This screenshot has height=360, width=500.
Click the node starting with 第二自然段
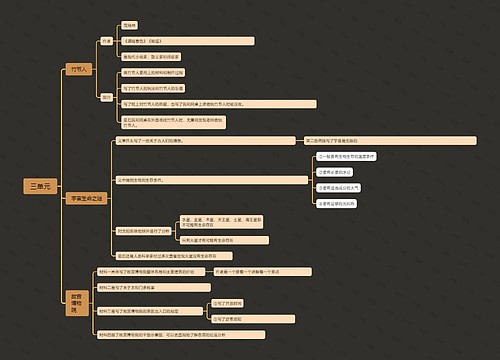(390, 141)
